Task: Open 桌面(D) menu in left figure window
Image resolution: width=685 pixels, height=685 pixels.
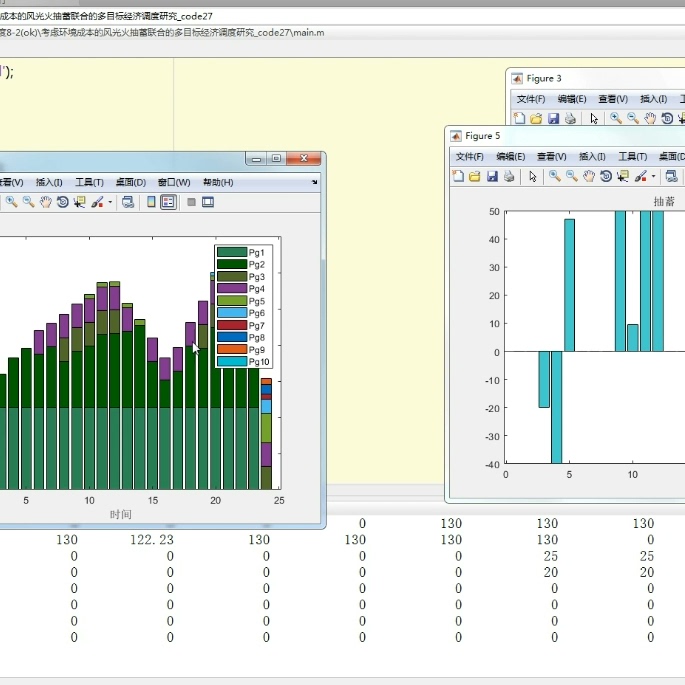Action: (x=131, y=182)
